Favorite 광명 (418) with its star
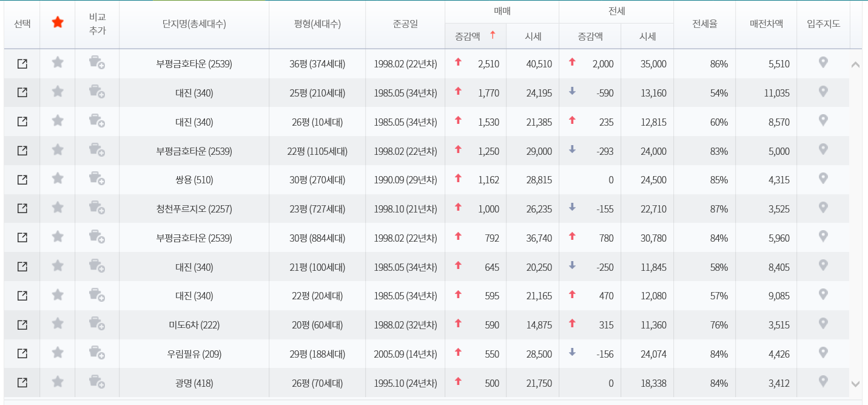Viewport: 868px width, 405px height. coord(58,381)
